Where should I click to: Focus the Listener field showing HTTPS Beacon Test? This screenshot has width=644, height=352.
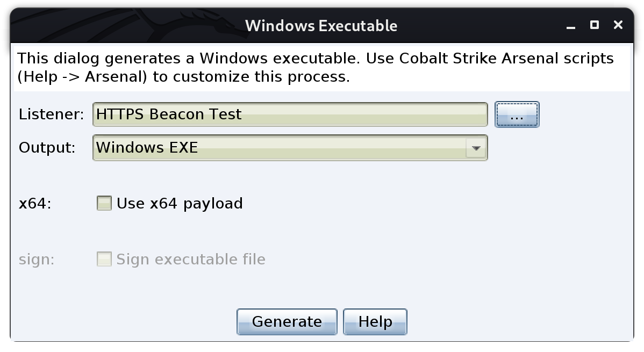[x=290, y=114]
